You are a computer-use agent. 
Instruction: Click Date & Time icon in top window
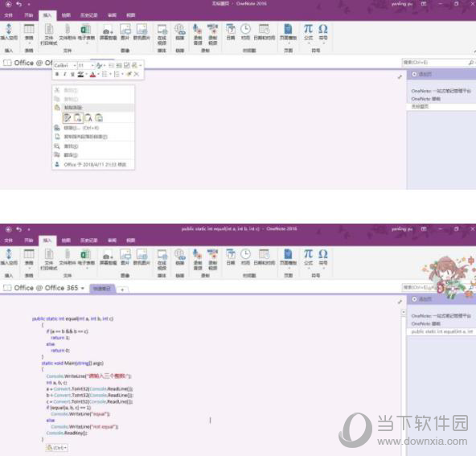pyautogui.click(x=264, y=29)
